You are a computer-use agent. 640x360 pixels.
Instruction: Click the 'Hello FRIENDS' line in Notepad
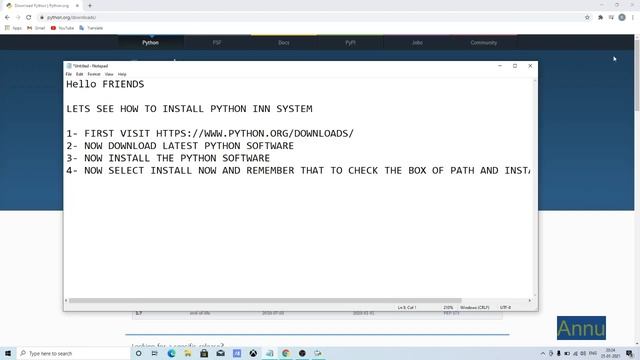[x=105, y=84]
